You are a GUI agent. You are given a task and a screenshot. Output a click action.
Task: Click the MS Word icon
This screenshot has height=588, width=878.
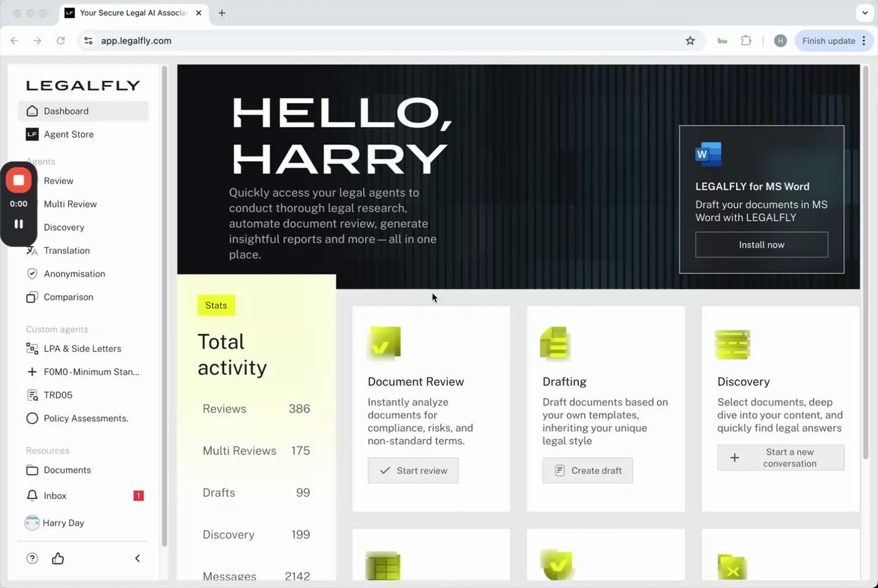[709, 154]
